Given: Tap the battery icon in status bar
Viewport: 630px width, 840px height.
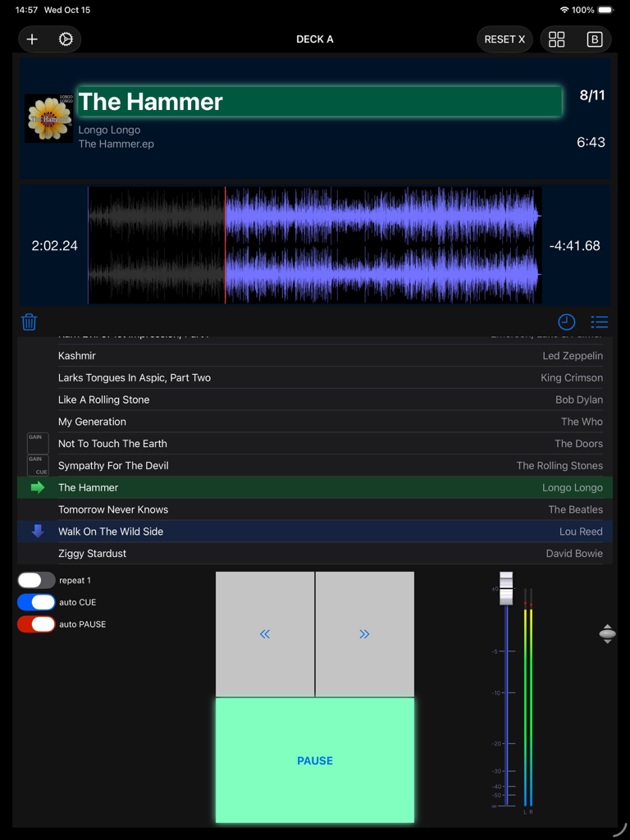Looking at the screenshot, I should click(x=605, y=10).
